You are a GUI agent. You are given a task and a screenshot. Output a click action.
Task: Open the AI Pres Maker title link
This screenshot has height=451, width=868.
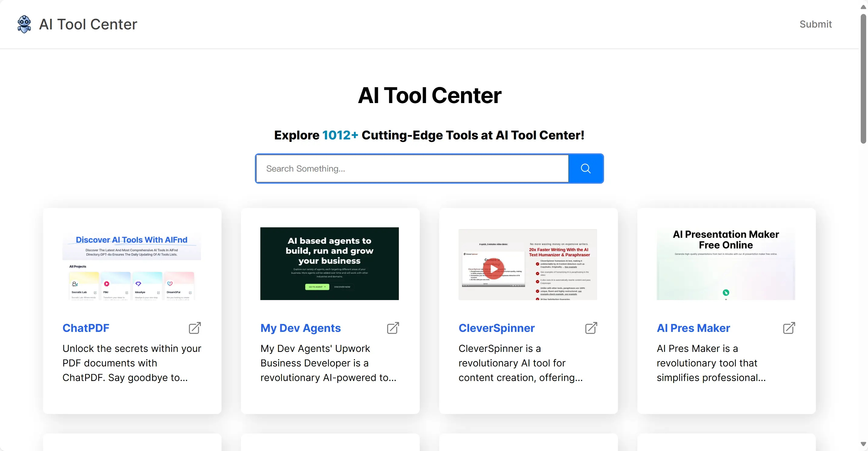[x=693, y=328]
